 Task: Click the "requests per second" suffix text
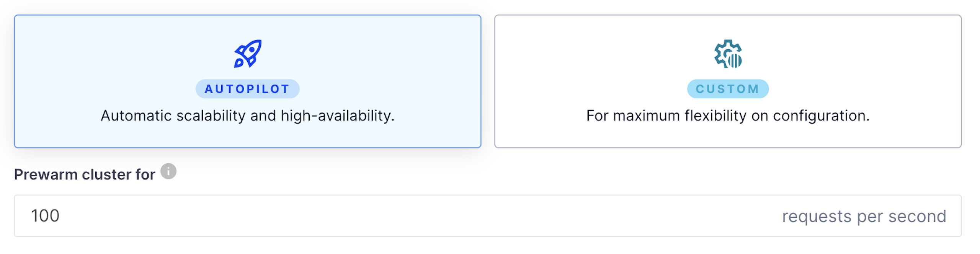coord(864,217)
